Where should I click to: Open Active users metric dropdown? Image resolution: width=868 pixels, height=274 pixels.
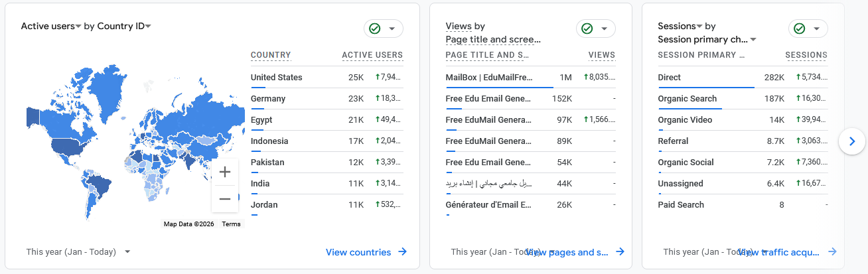coord(51,27)
